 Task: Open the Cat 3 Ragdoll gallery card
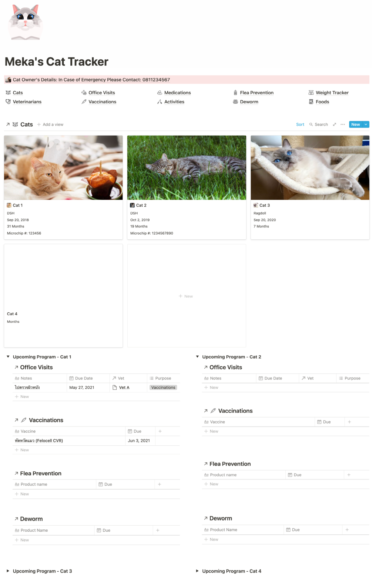(310, 187)
